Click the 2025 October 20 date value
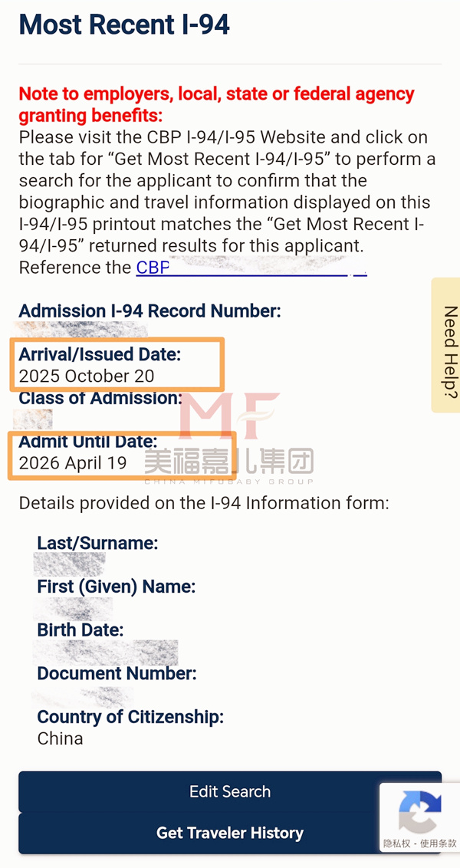Image resolution: width=460 pixels, height=868 pixels. point(87,376)
